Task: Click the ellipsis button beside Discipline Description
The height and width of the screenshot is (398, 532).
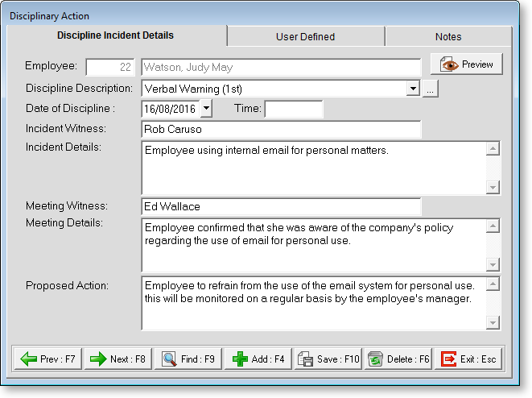Action: pyautogui.click(x=431, y=89)
